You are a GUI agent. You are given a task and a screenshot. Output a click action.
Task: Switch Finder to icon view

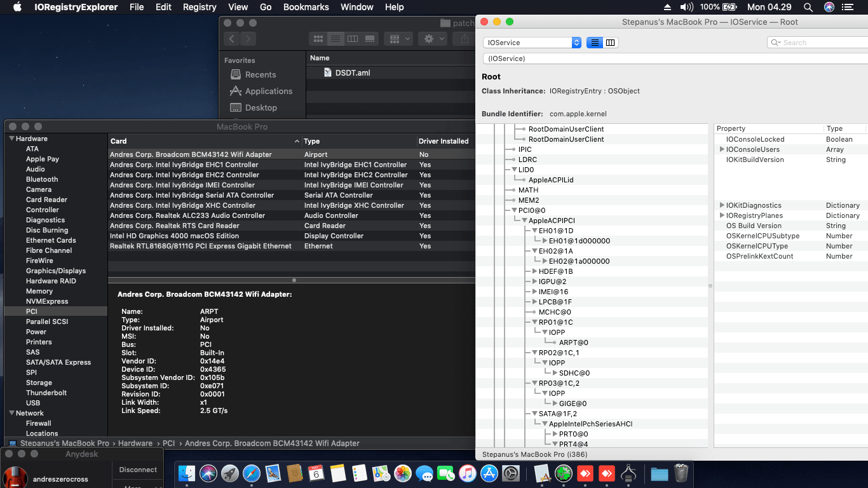click(x=318, y=39)
